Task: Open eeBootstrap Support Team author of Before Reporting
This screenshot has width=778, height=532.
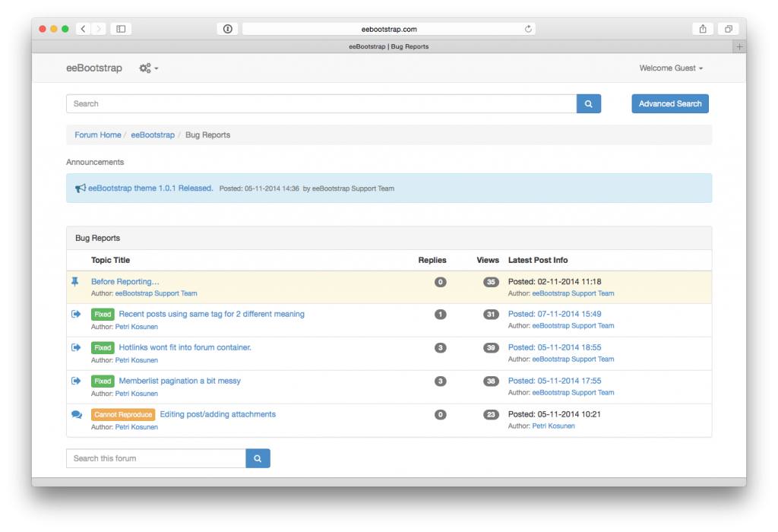Action: coord(156,293)
